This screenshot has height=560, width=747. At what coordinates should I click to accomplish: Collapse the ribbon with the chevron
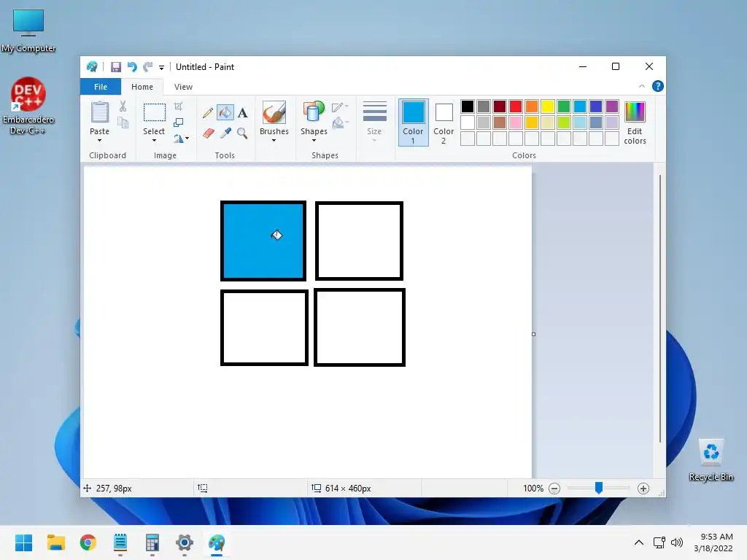(x=642, y=86)
